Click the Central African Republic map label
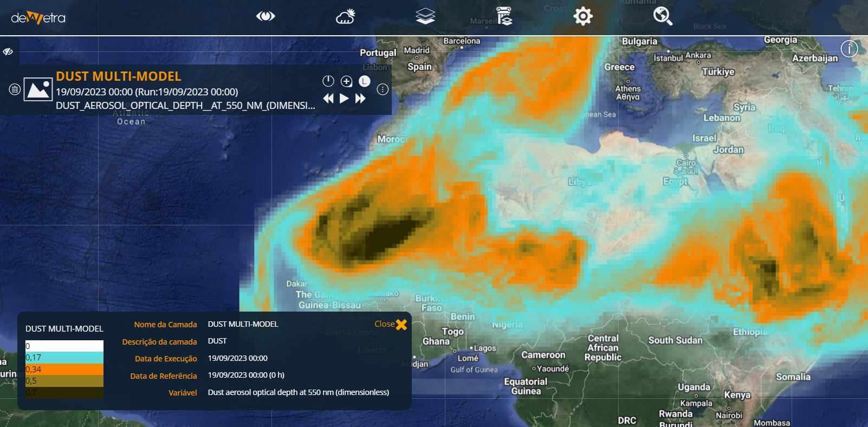 click(x=603, y=348)
